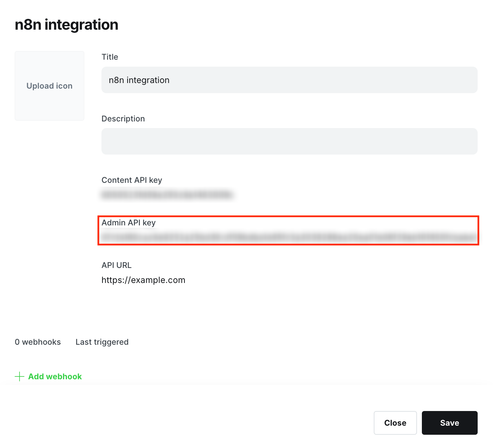
Task: Click the Description field label
Action: [123, 119]
